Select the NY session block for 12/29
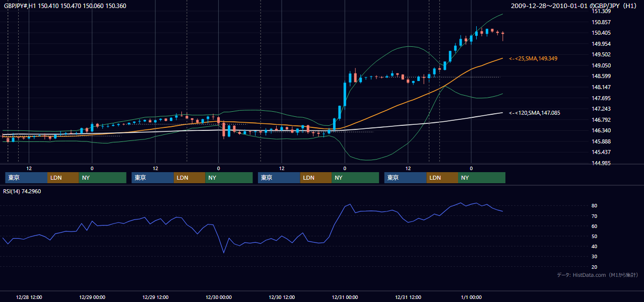This screenshot has width=644, height=302. point(229,178)
